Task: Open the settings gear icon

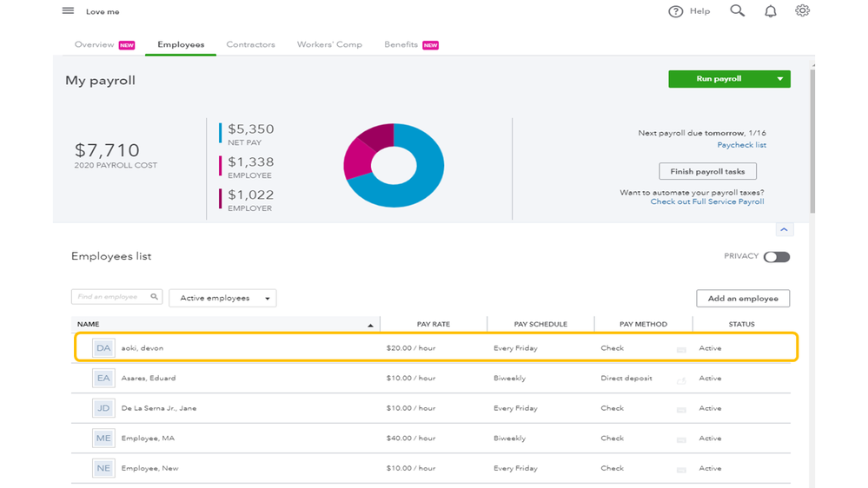Action: click(802, 11)
